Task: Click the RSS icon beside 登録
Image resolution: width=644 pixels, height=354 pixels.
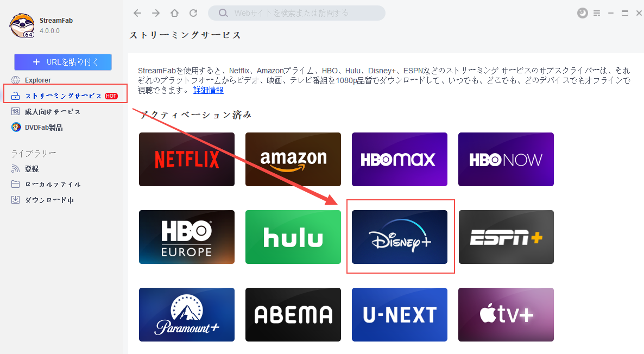Action: tap(16, 168)
